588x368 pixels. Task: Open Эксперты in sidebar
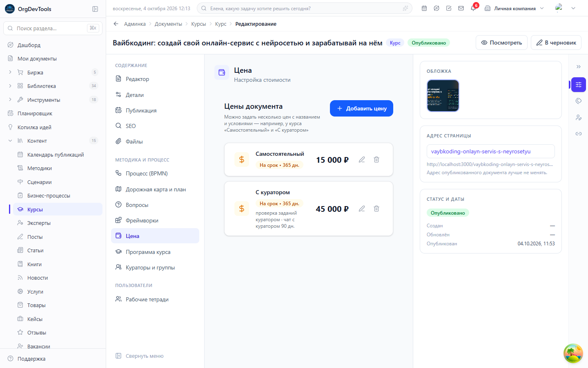(x=58, y=223)
